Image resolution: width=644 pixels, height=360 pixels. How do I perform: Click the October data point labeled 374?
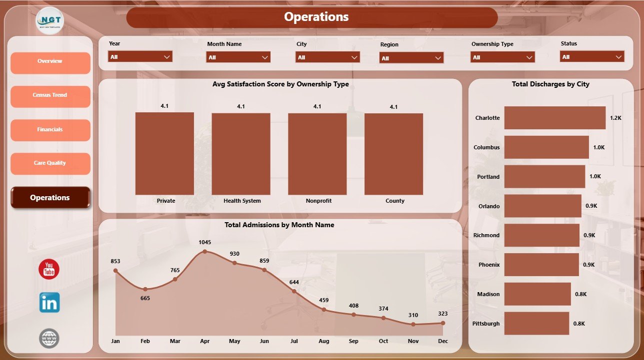point(383,318)
